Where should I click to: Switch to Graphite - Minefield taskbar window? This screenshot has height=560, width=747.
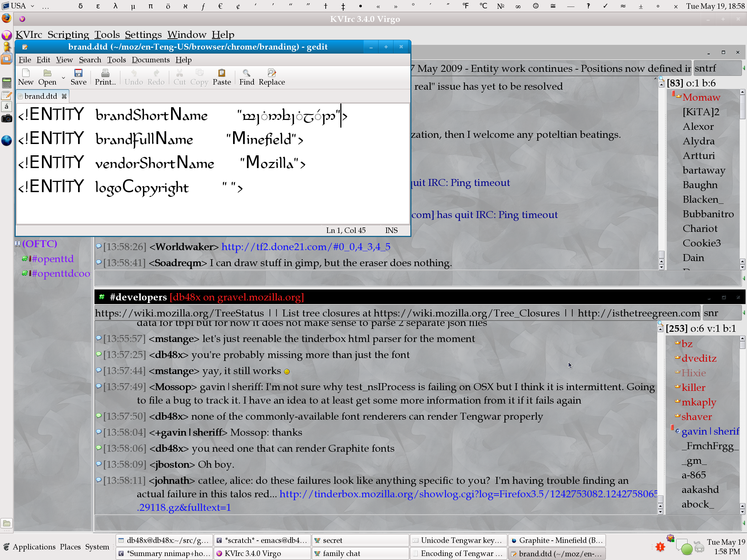coord(557,540)
